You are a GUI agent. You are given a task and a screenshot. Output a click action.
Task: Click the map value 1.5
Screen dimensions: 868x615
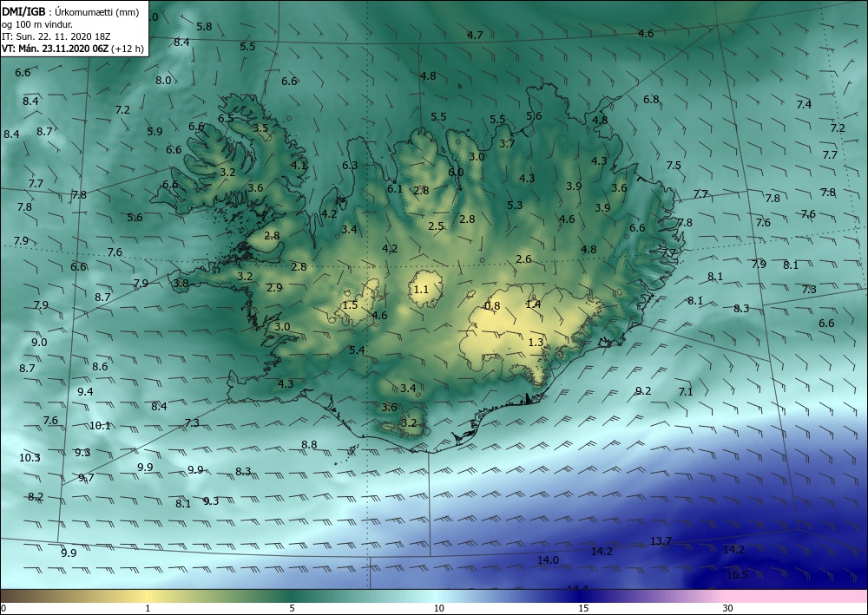(x=350, y=305)
